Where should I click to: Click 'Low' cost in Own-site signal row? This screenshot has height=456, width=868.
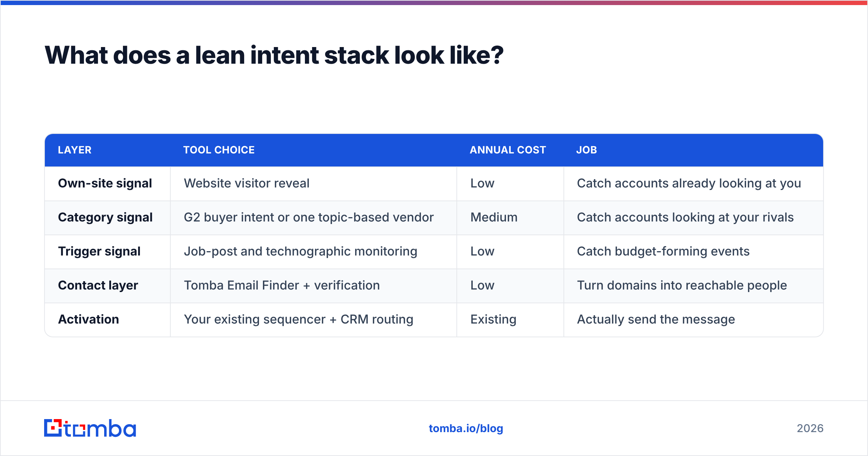482,183
